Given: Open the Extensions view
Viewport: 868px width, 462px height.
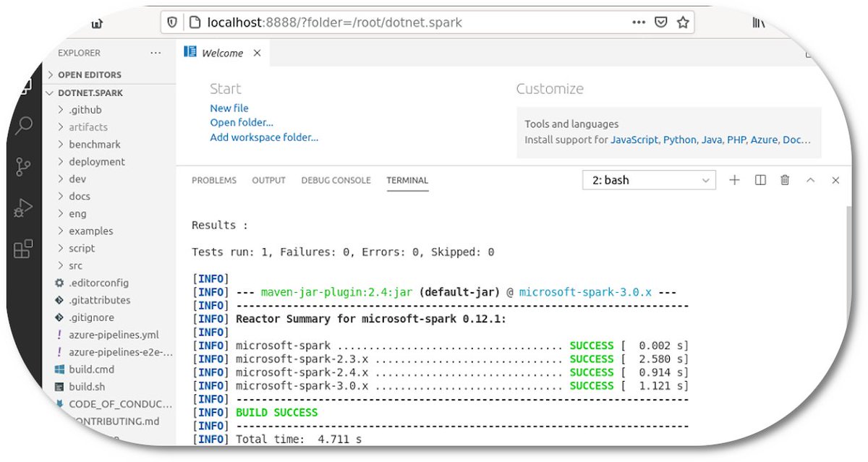Looking at the screenshot, I should click(23, 249).
